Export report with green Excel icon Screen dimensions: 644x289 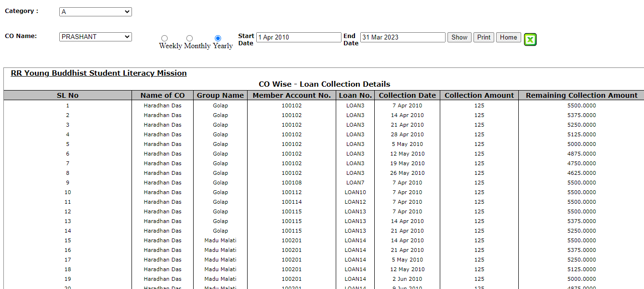(x=530, y=39)
